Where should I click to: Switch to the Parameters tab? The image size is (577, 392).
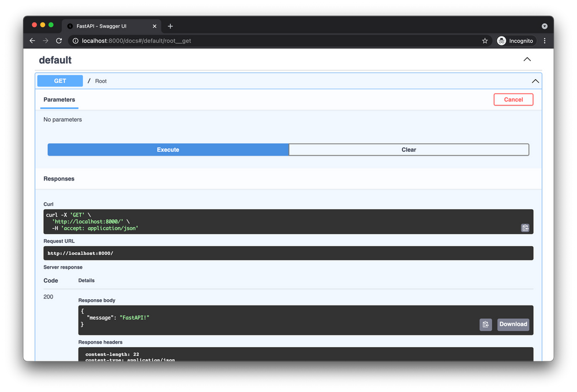pyautogui.click(x=59, y=99)
